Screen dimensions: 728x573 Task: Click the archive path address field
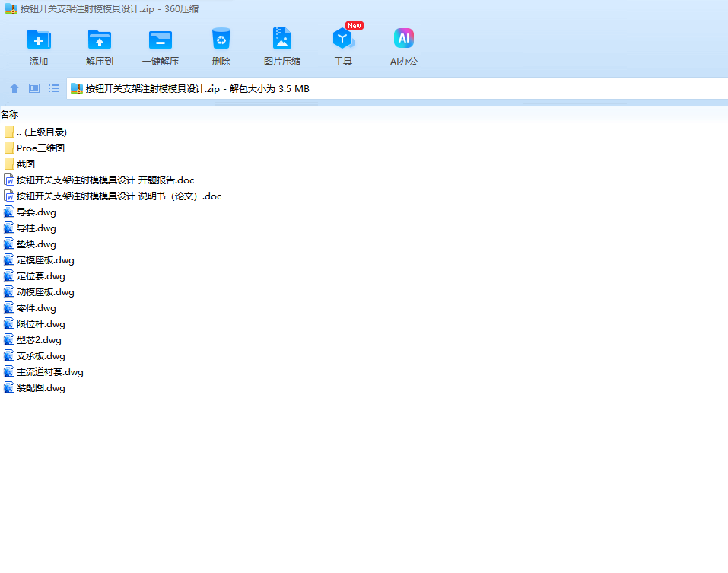[x=397, y=89]
